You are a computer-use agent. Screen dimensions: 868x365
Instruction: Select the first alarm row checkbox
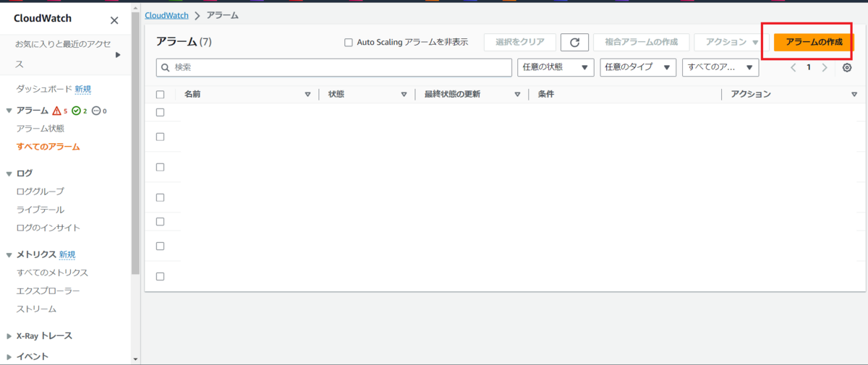161,112
